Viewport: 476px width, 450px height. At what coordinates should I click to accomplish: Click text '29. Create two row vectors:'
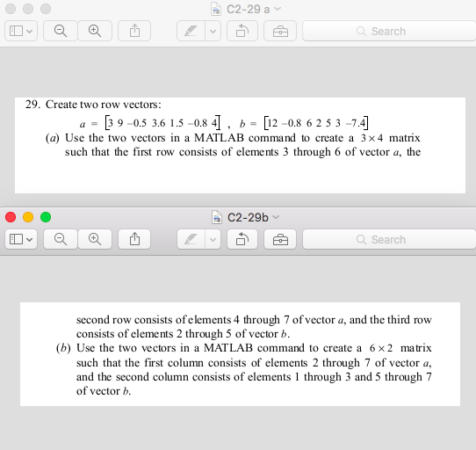93,105
